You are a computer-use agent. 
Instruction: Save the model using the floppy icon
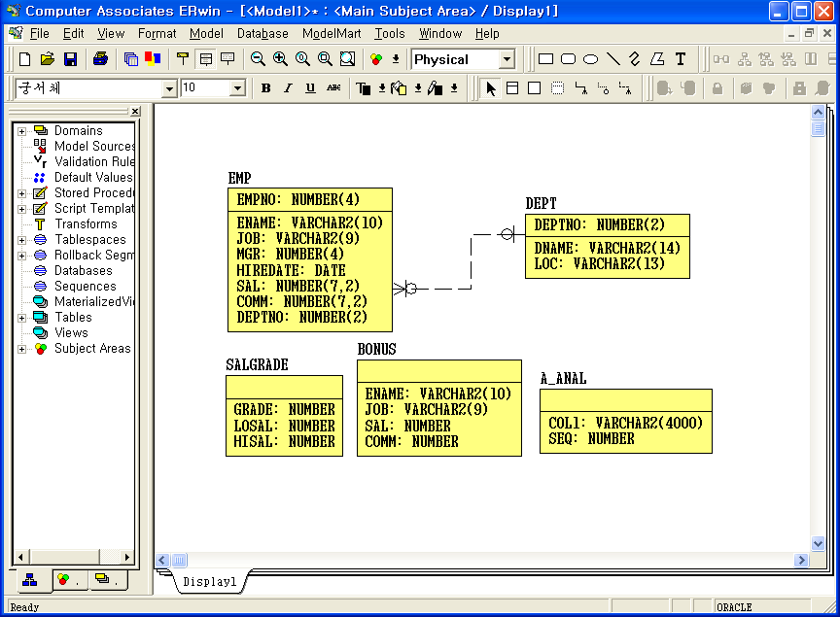pos(70,59)
